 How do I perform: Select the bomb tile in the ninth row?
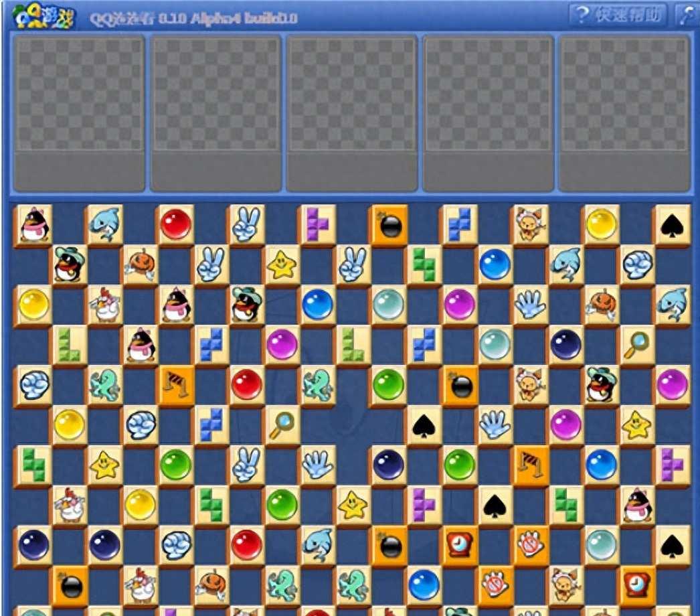point(389,546)
